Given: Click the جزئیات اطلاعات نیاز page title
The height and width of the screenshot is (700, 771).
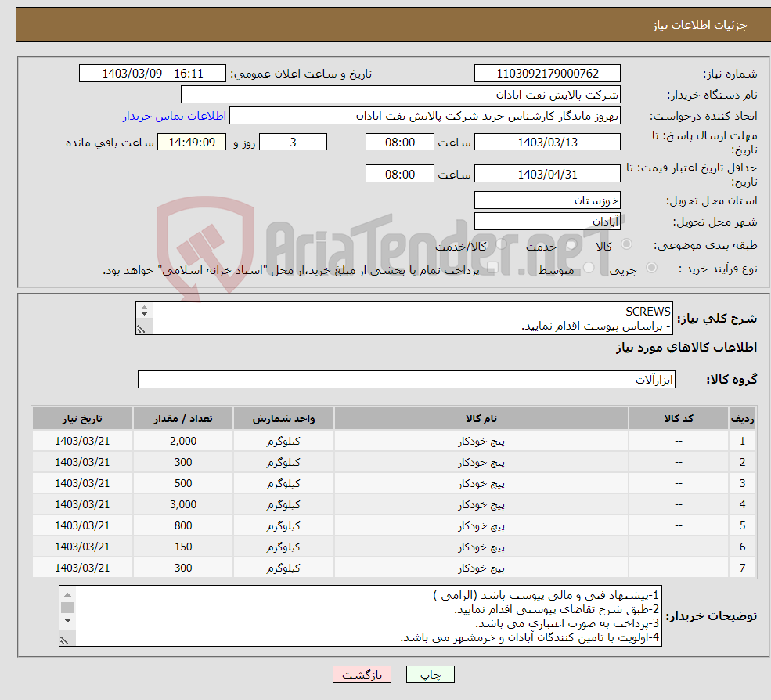Looking at the screenshot, I should pos(700,24).
